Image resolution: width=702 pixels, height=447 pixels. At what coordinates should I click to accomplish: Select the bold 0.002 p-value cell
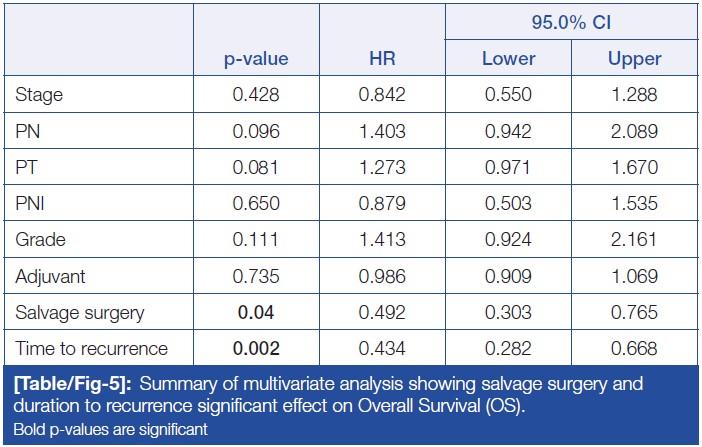point(255,348)
